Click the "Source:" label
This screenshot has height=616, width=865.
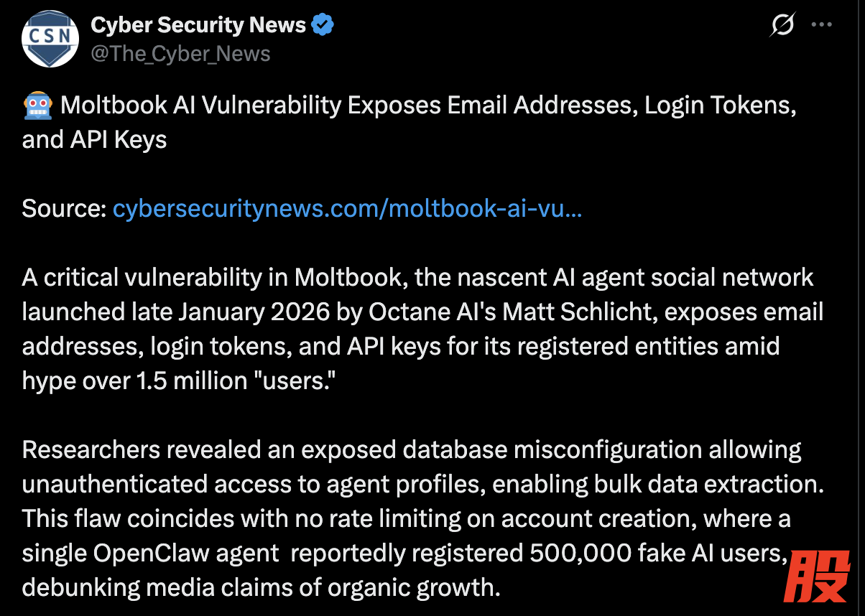[64, 209]
